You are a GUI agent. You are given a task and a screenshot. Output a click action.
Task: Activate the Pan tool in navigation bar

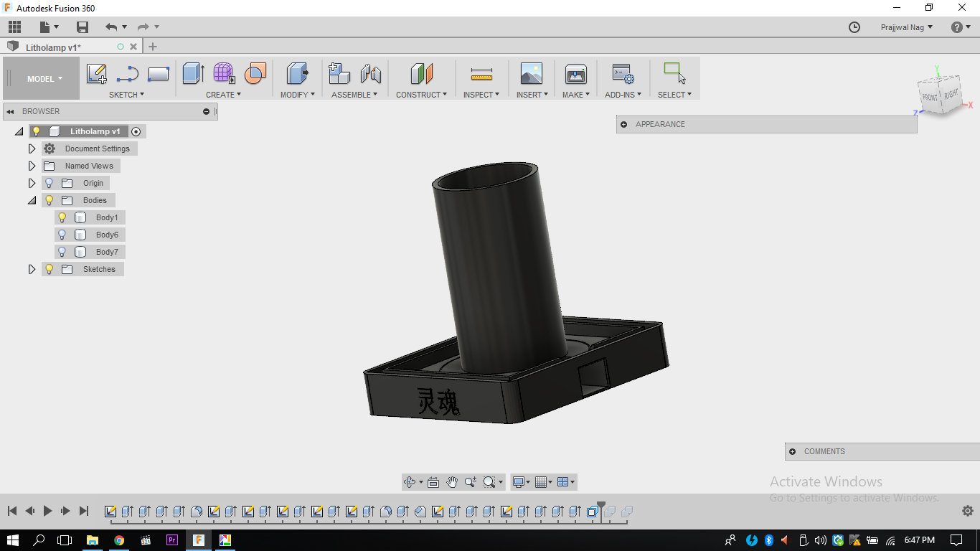coord(452,481)
